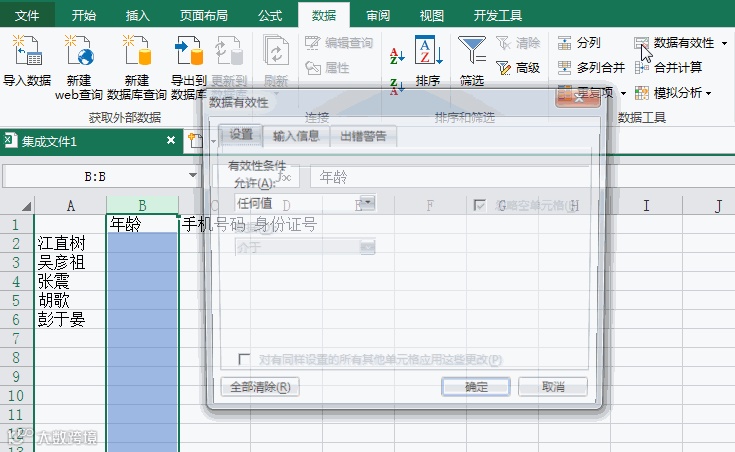Image resolution: width=735 pixels, height=452 pixels.
Task: Select column B header
Action: point(142,205)
